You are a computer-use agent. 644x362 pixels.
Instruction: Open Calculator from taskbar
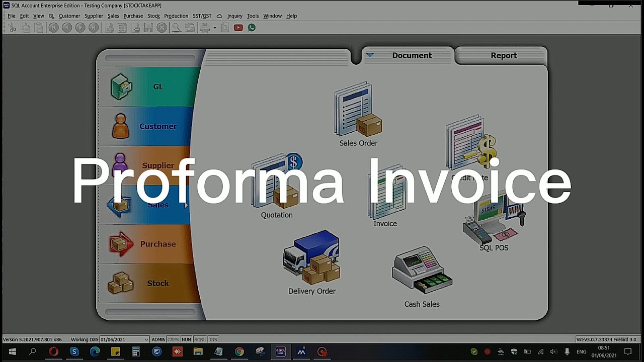point(136,352)
